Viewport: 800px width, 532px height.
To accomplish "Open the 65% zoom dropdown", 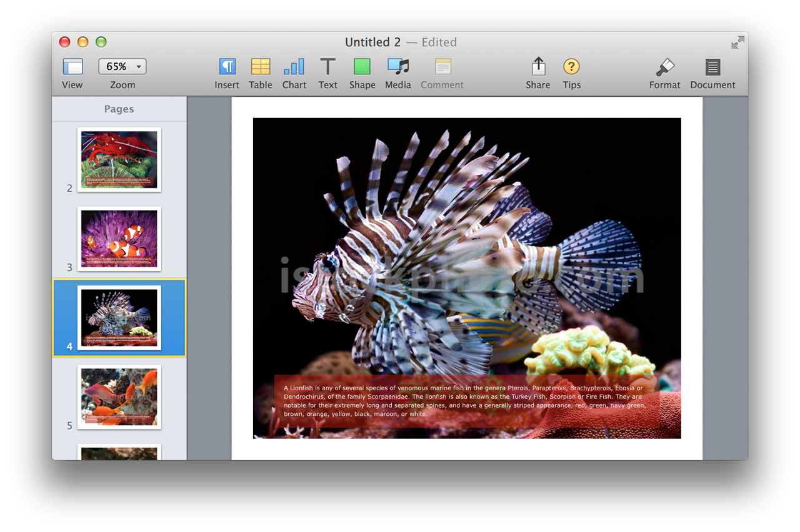I will pyautogui.click(x=122, y=66).
